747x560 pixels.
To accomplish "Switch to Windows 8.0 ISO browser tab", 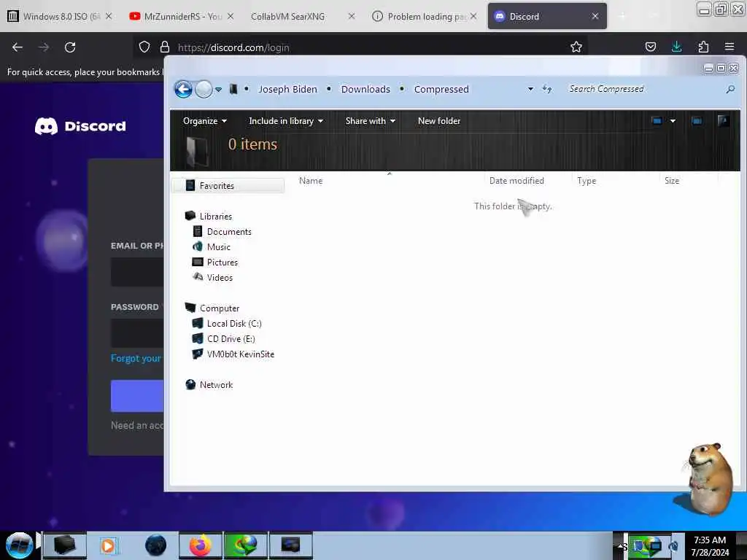I will pyautogui.click(x=60, y=16).
